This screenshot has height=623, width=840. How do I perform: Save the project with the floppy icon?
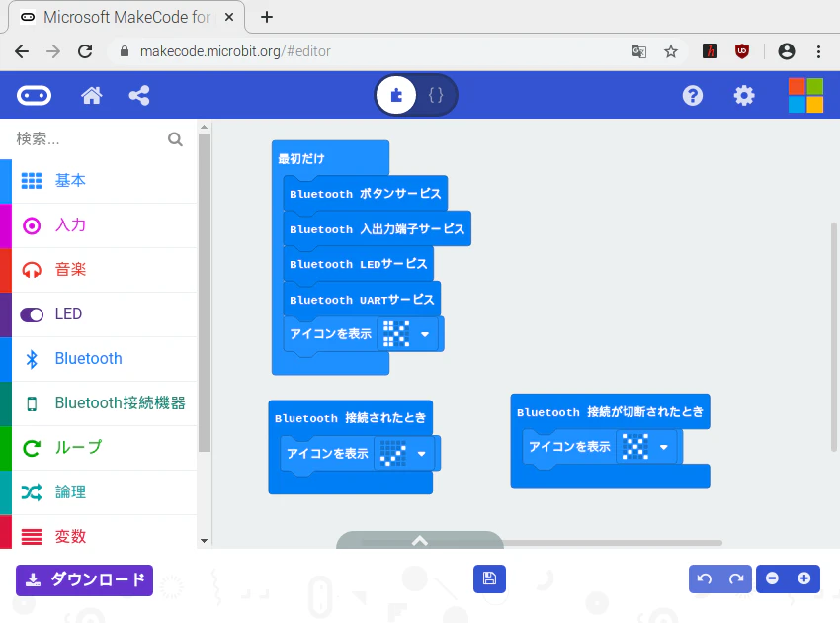click(x=489, y=578)
